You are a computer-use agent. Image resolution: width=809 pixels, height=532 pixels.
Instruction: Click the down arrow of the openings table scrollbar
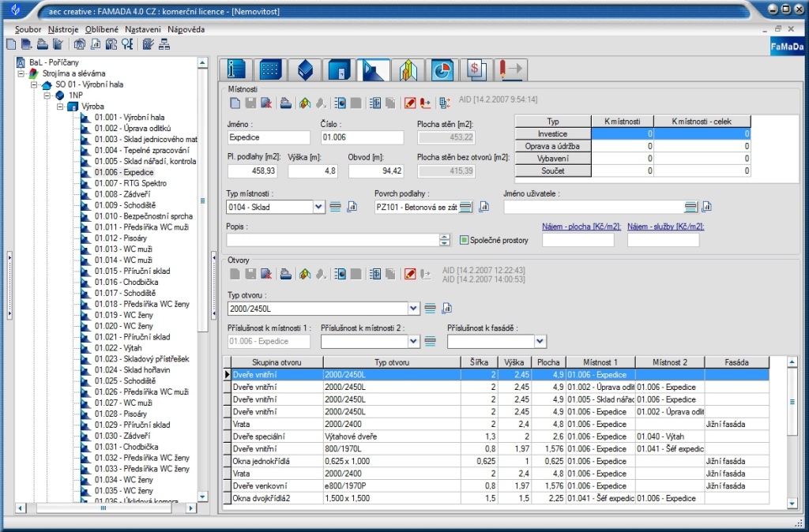[x=792, y=504]
